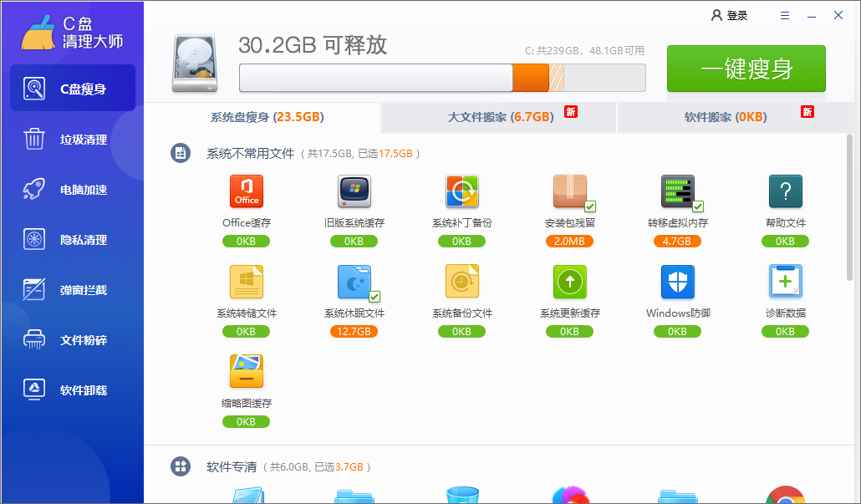Click the 旧版系统缓存 icon
861x504 pixels.
coord(354,192)
